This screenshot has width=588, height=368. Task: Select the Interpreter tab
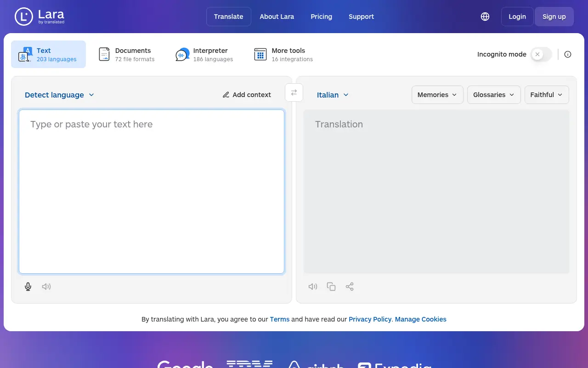204,54
